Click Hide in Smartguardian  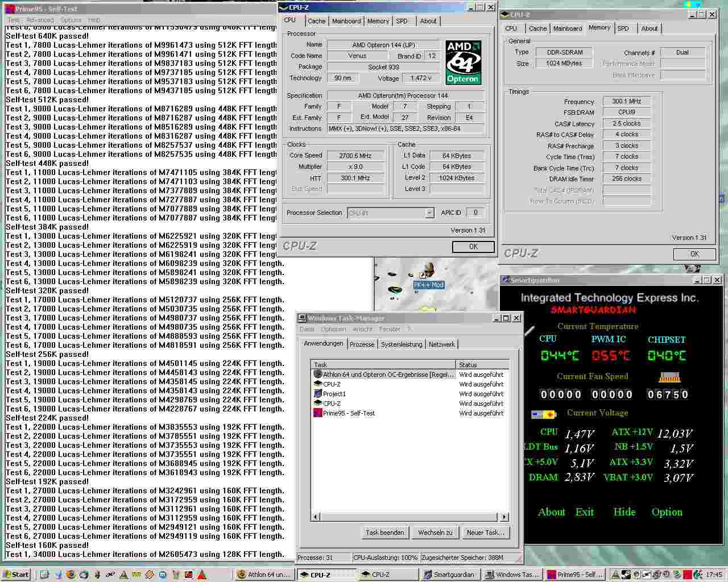[x=624, y=512]
